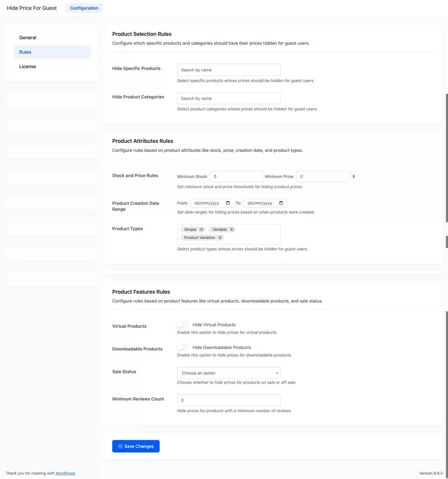Screen dimensions: 448x479
Task: Click the Configuration button in header
Action: click(x=84, y=8)
